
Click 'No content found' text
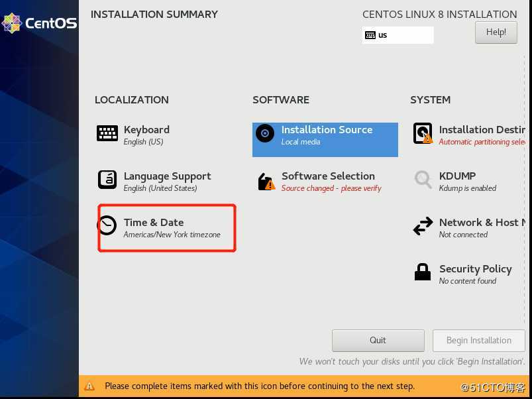[x=468, y=281]
